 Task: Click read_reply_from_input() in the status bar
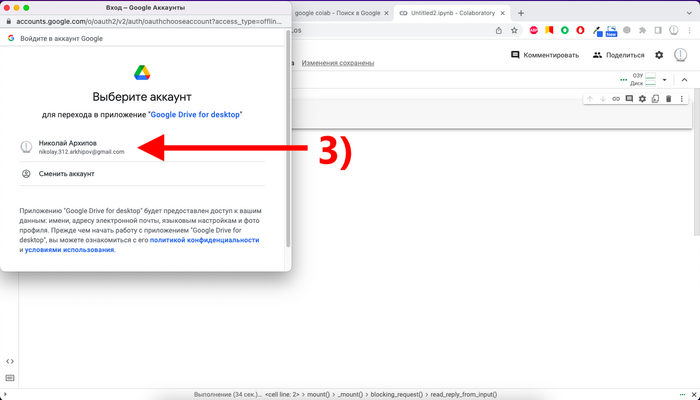point(464,395)
